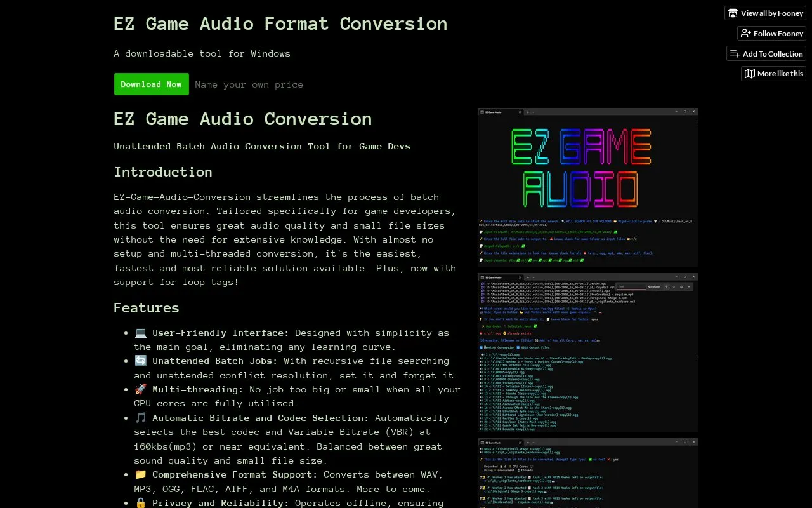Click the lock emoji before Privacy and Reliability

(x=141, y=503)
